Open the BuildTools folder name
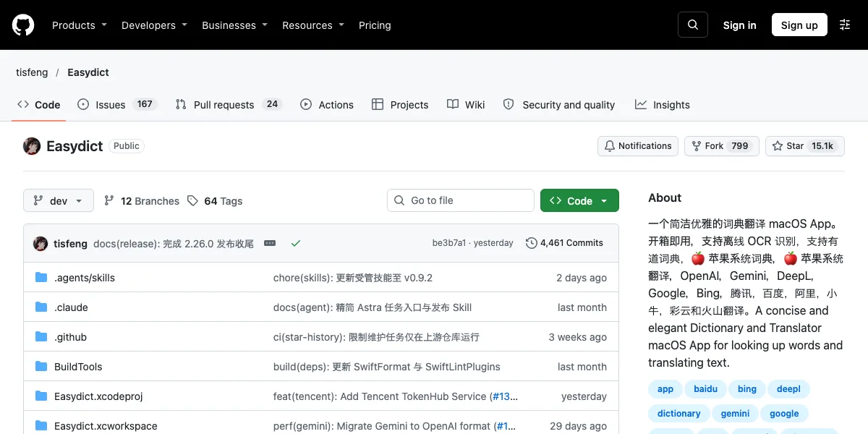This screenshot has height=434, width=868. [x=78, y=367]
